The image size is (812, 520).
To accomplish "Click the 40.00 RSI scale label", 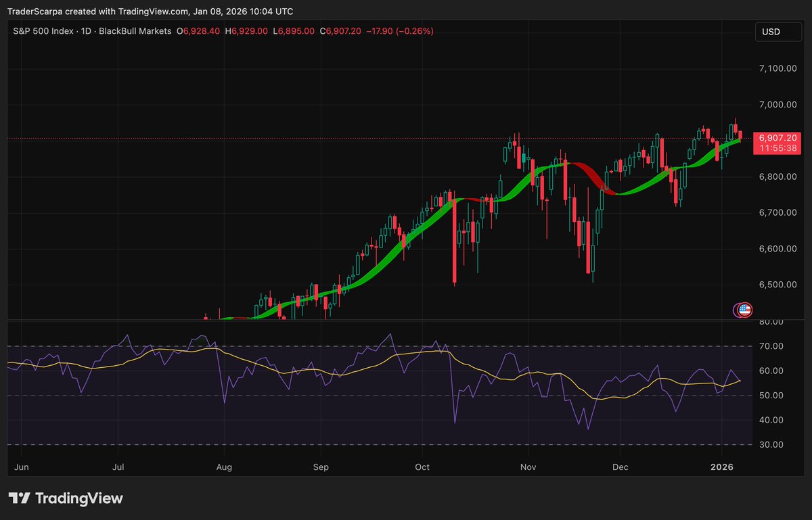I will pos(771,420).
